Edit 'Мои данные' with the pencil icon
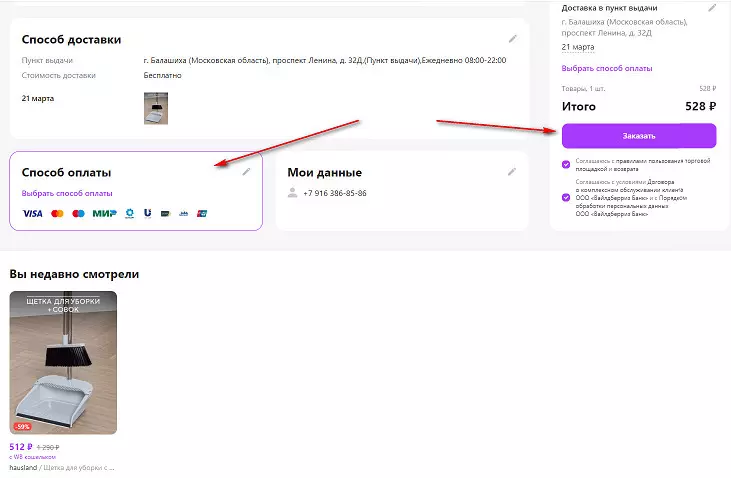This screenshot has height=478, width=731. (x=511, y=172)
